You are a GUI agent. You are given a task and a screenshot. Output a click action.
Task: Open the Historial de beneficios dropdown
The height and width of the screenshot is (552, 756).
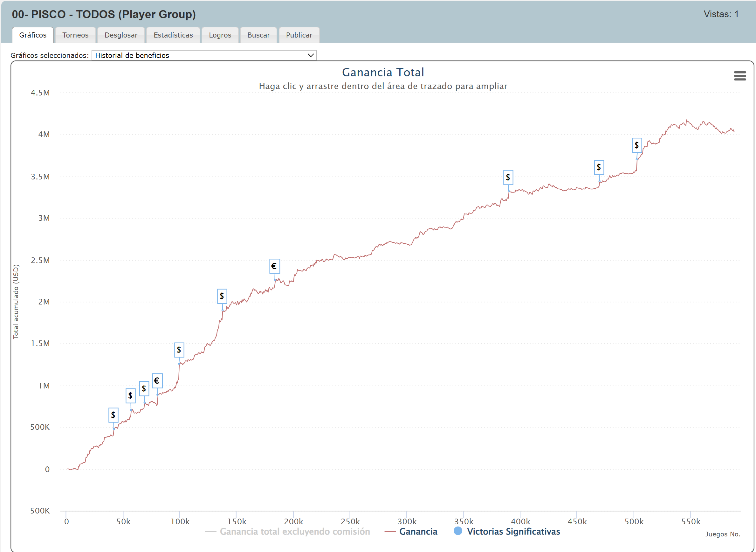(x=204, y=55)
